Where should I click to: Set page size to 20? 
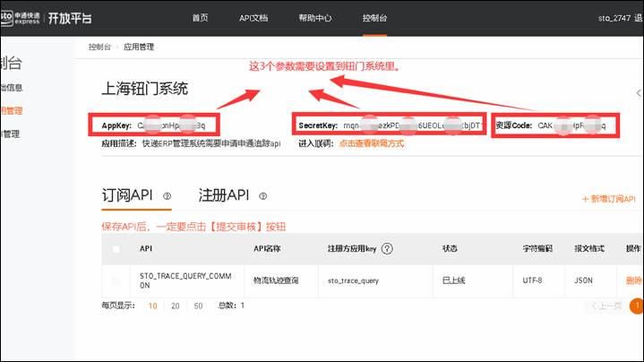click(x=176, y=306)
